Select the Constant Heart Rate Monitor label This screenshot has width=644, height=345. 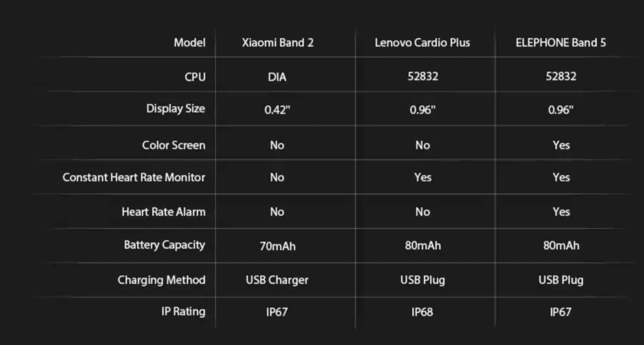134,178
